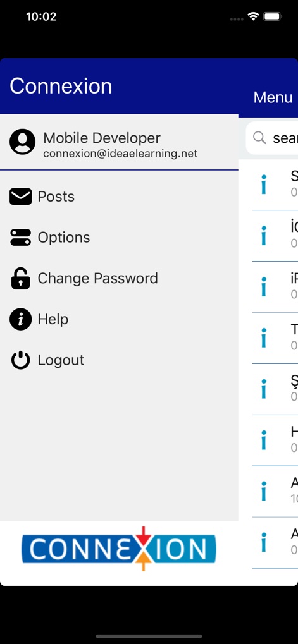
Task: Tap the Help info circle icon
Action: (20, 319)
